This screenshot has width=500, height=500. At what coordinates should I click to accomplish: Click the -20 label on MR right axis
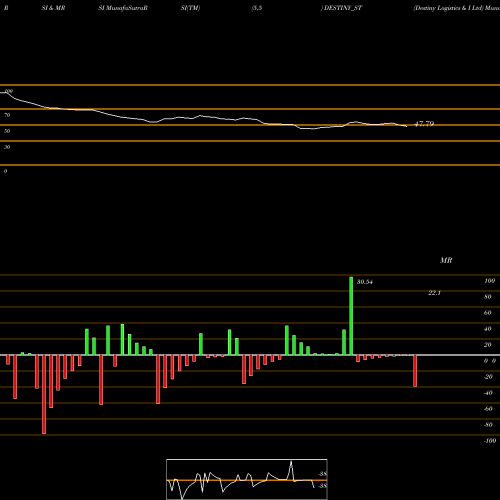488,377
